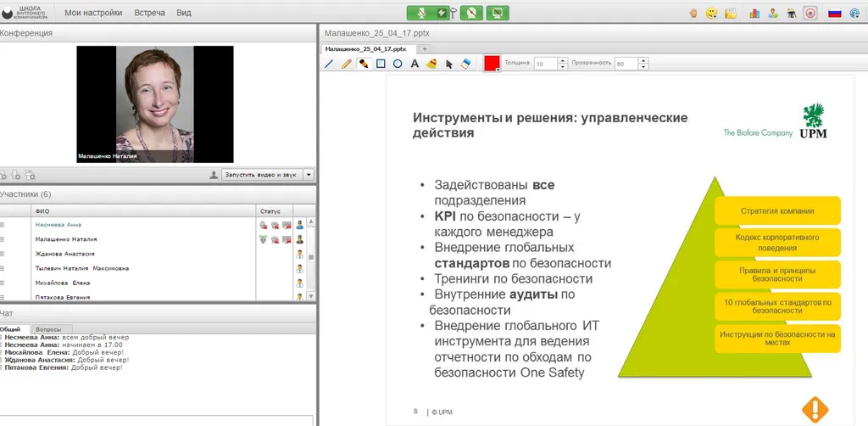Viewport: 868px width, 426px height.
Task: Open the 'Мои настройки' menu
Action: point(93,13)
